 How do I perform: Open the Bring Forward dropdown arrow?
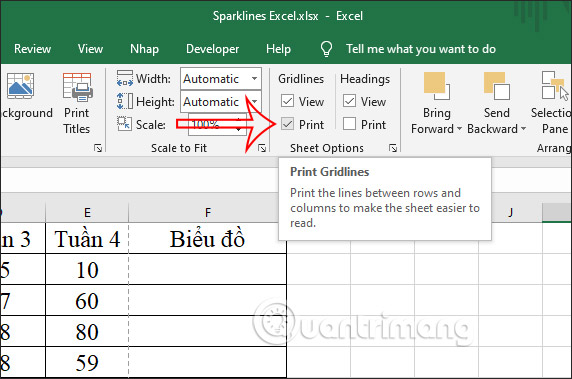coord(459,129)
